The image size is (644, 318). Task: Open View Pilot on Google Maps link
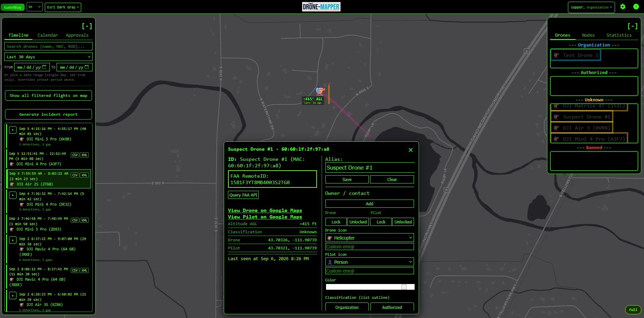pyautogui.click(x=265, y=217)
